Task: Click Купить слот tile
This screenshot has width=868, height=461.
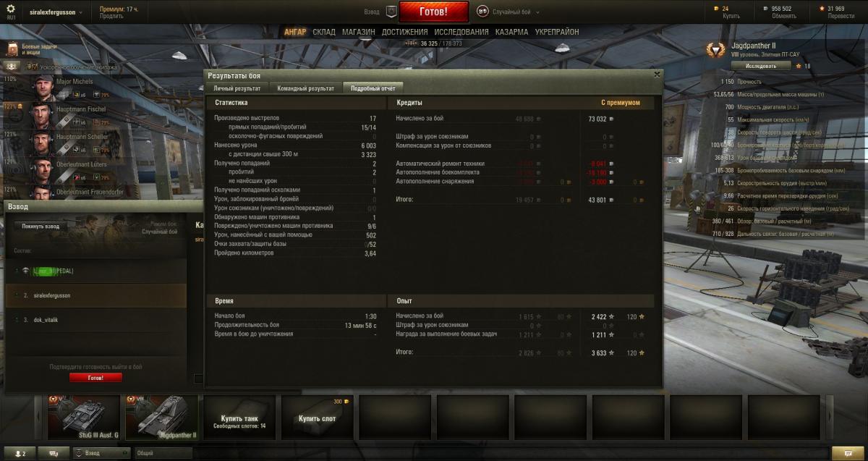Action: click(317, 418)
